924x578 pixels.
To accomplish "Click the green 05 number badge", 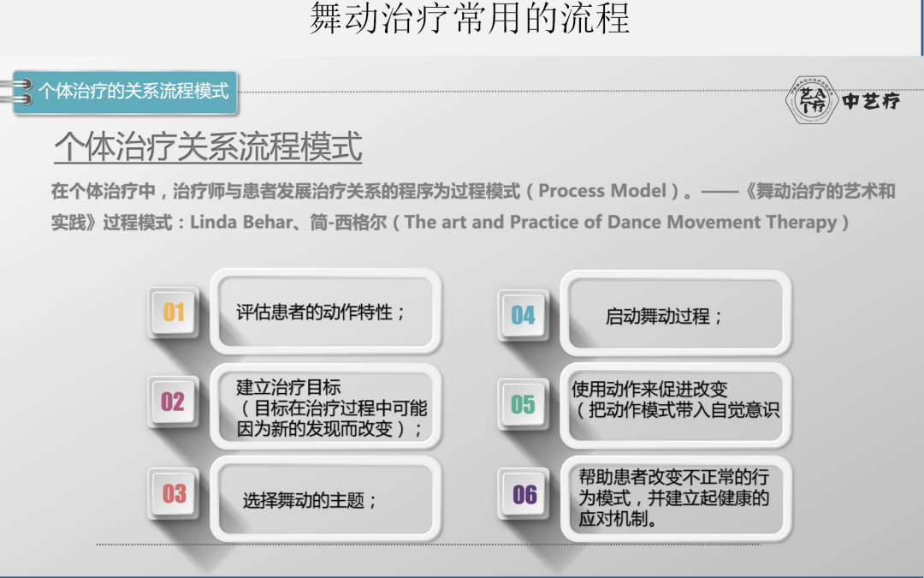I will tap(524, 404).
